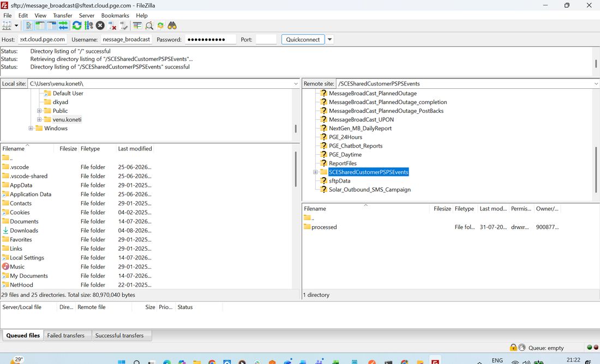Click the question-mark icon beside ReportFiles

(323, 163)
